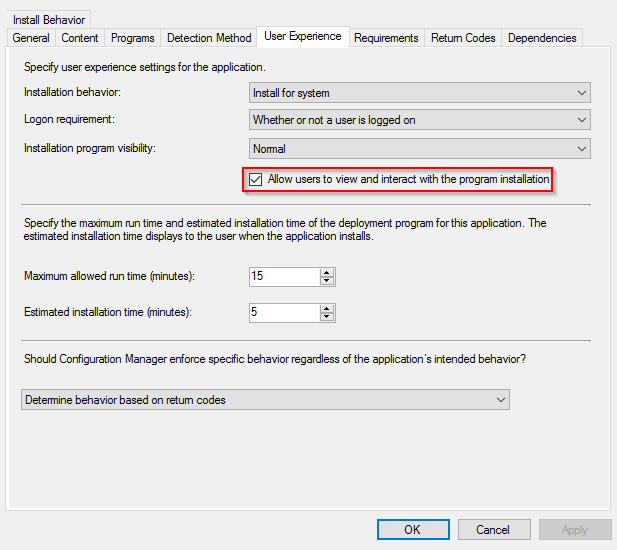Open the Content tab

pyautogui.click(x=80, y=38)
